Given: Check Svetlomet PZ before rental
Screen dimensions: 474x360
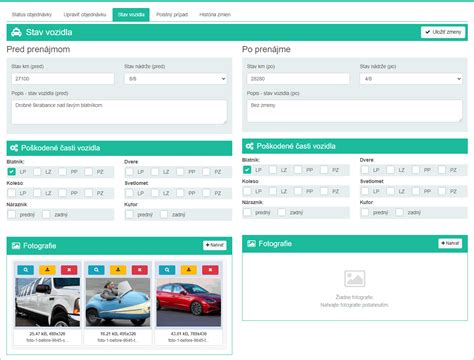Looking at the screenshot, I should [x=206, y=193].
